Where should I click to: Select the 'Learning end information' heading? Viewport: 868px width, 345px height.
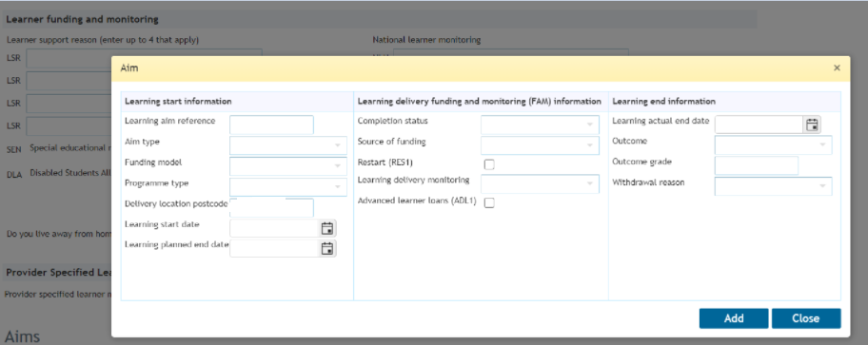pos(663,102)
